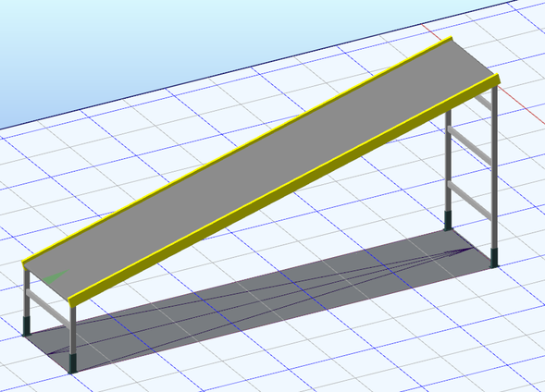Screen dimensions: 545x392
Task: Select the near yellow side rail of the conveyor
Action: 284,190
